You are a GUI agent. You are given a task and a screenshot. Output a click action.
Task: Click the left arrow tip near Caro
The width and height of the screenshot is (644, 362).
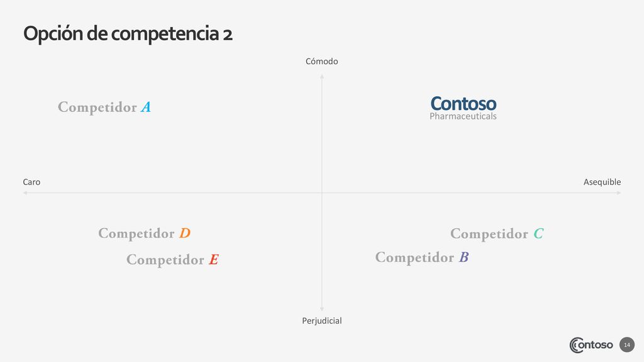coord(25,192)
